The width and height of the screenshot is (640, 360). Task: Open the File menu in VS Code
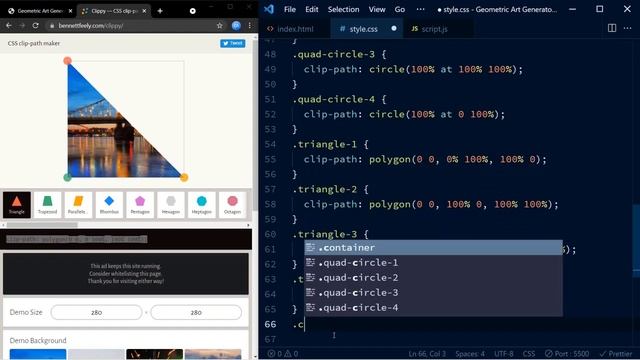pyautogui.click(x=290, y=9)
